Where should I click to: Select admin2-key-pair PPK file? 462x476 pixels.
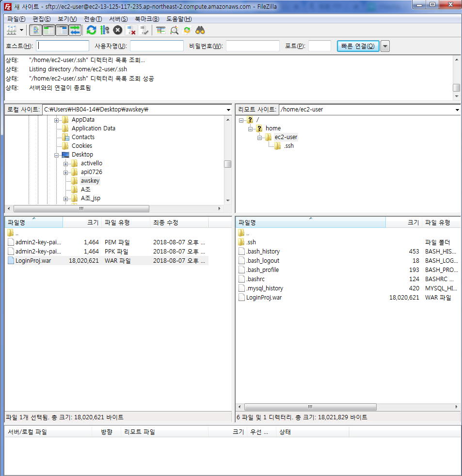107,252
